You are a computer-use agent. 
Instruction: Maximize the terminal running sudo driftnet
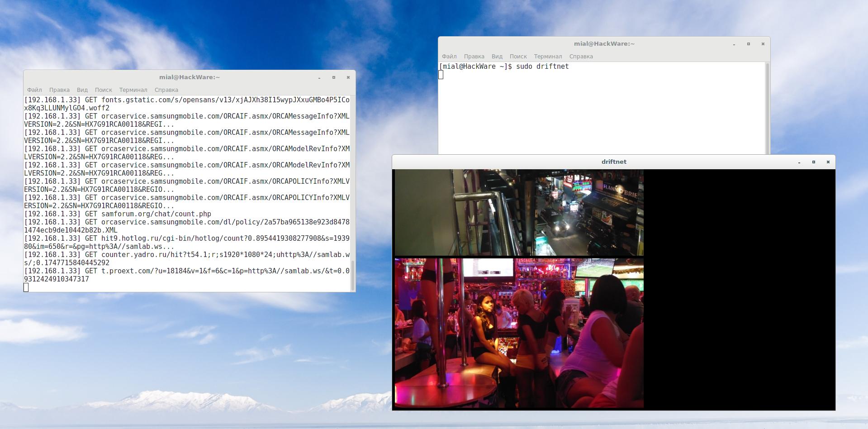click(x=748, y=44)
